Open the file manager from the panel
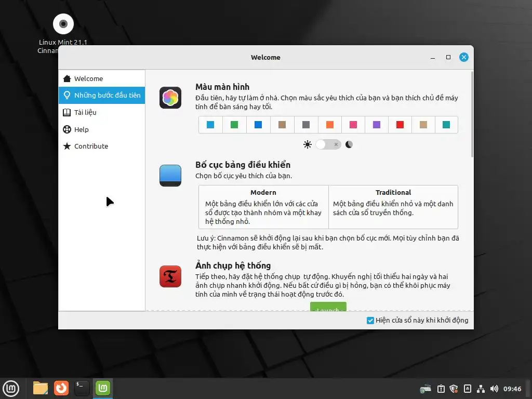532x399 pixels. click(x=41, y=389)
